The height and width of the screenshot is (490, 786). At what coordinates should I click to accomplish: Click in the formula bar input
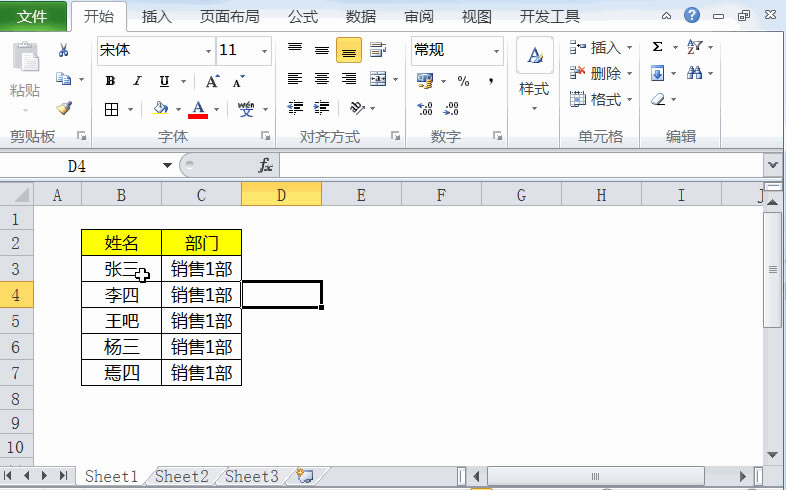[521, 165]
